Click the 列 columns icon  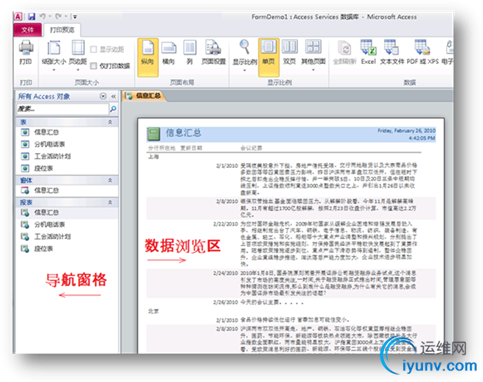[190, 53]
